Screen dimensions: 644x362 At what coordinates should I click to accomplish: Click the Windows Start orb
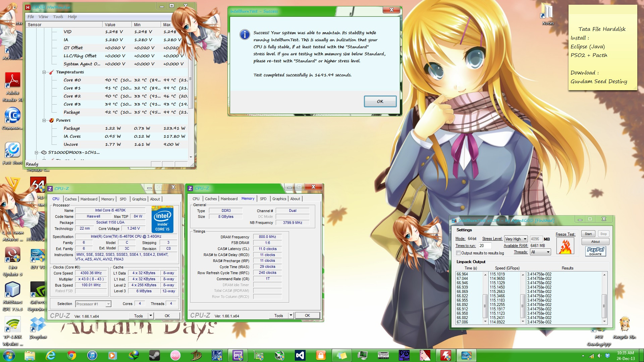click(x=9, y=355)
